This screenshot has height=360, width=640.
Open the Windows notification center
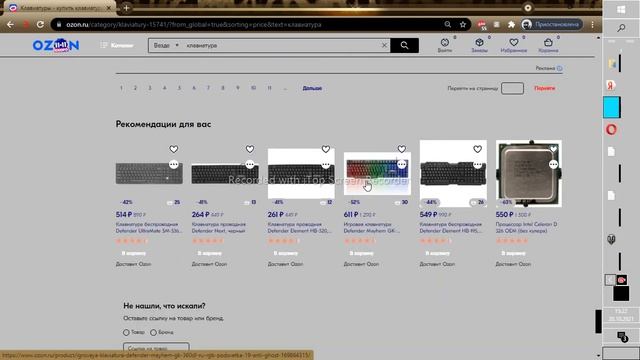tap(622, 337)
